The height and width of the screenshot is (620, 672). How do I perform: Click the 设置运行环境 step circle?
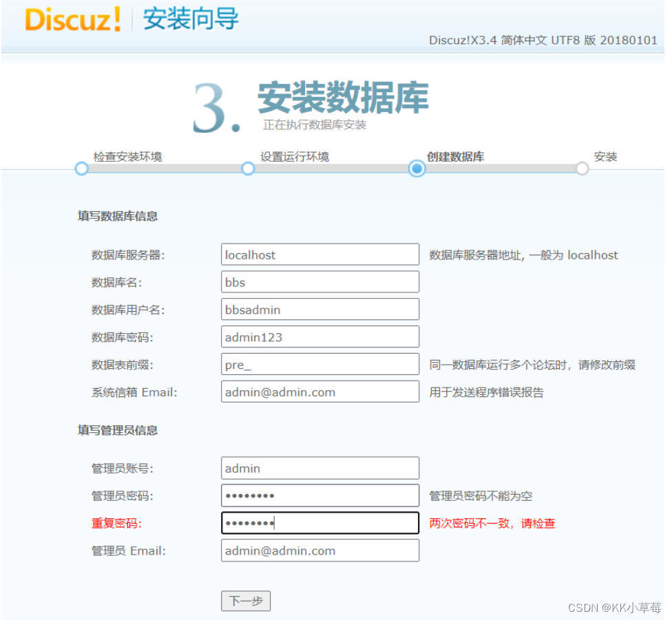pos(248,169)
